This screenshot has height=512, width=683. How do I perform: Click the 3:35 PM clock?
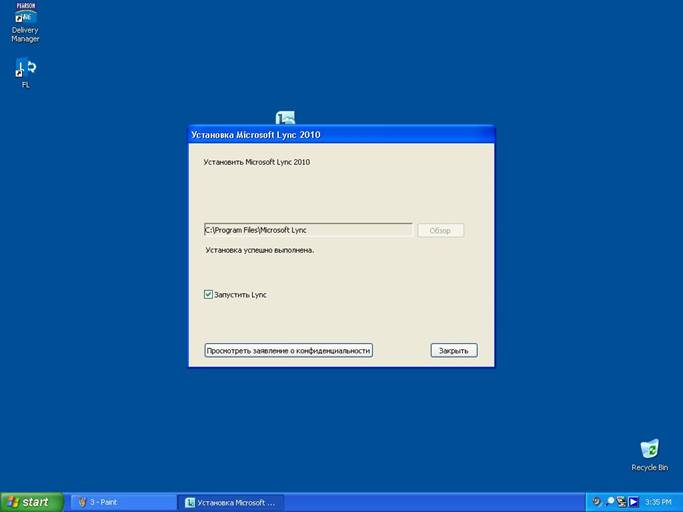(x=658, y=502)
